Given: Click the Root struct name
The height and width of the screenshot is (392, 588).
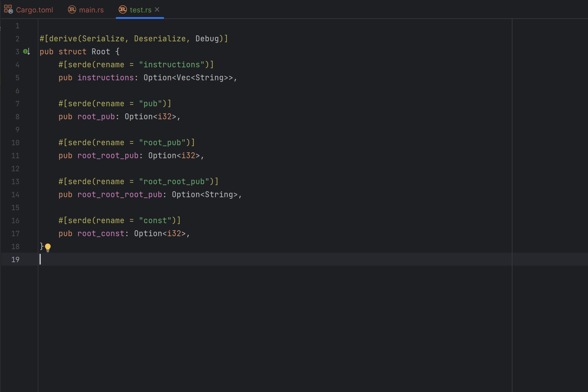Looking at the screenshot, I should click(x=101, y=52).
